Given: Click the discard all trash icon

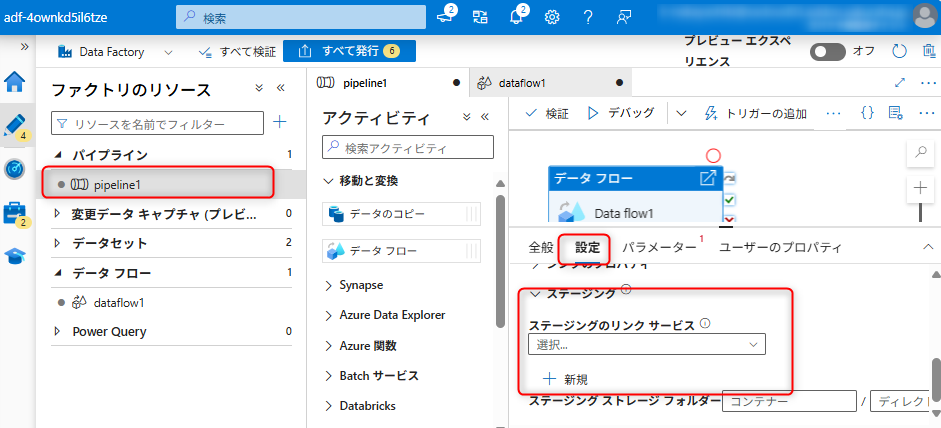Looking at the screenshot, I should [930, 52].
